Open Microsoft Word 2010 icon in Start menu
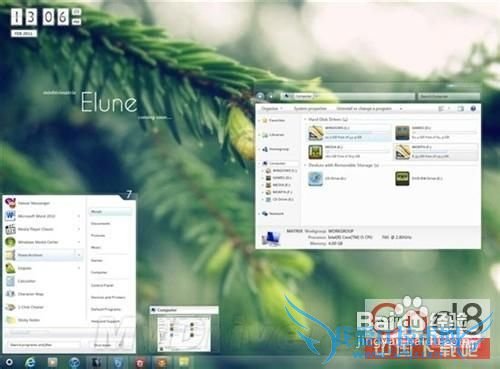Image resolution: width=500 pixels, height=369 pixels. tap(10, 216)
